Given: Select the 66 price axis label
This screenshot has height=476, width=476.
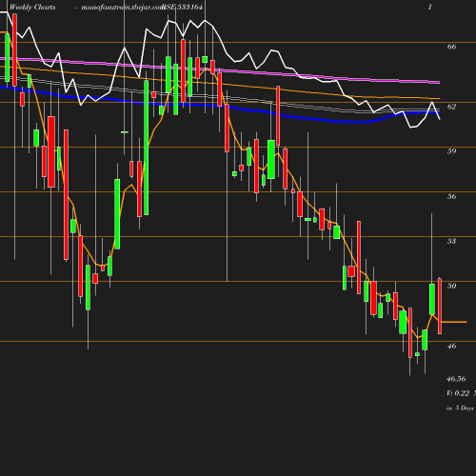Looking at the screenshot, I should (x=451, y=47).
